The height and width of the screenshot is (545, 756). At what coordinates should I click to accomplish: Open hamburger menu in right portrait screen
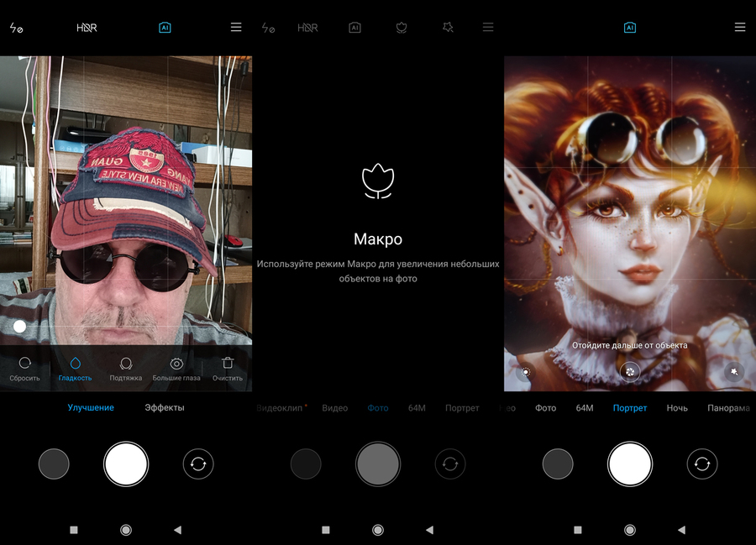pyautogui.click(x=740, y=27)
